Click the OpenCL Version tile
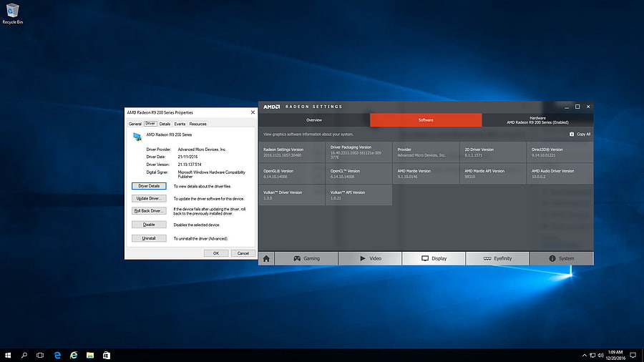Viewport: 644px width, 362px height. click(x=358, y=174)
